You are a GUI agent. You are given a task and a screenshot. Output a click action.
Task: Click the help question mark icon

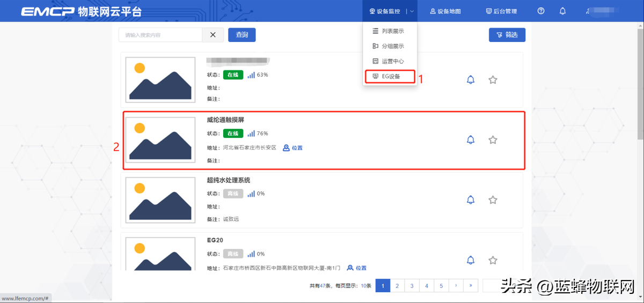[x=541, y=11]
